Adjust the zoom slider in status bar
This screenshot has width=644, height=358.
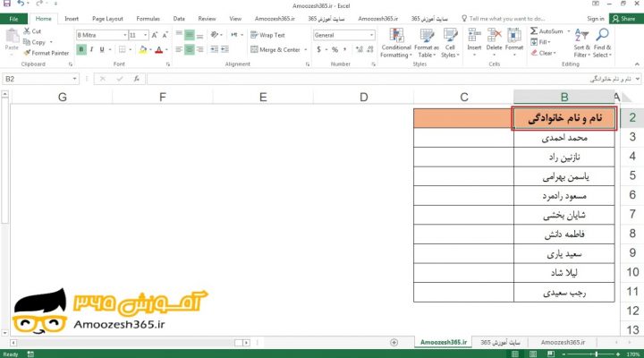tap(596, 354)
